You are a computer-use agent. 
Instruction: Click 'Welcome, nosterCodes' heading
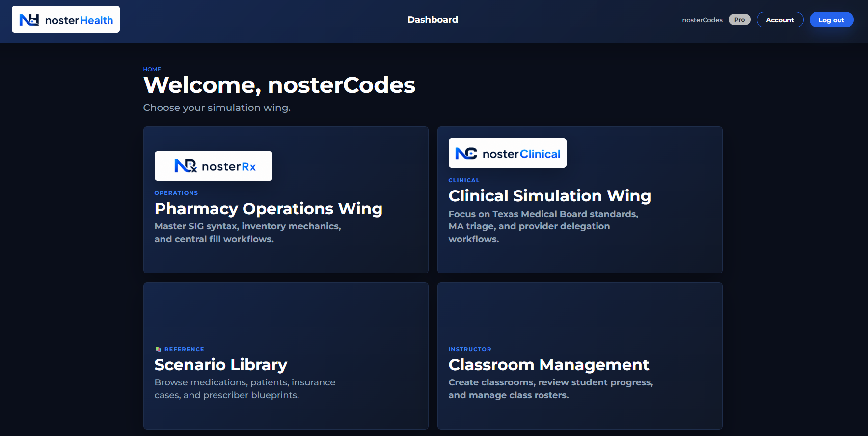point(279,85)
